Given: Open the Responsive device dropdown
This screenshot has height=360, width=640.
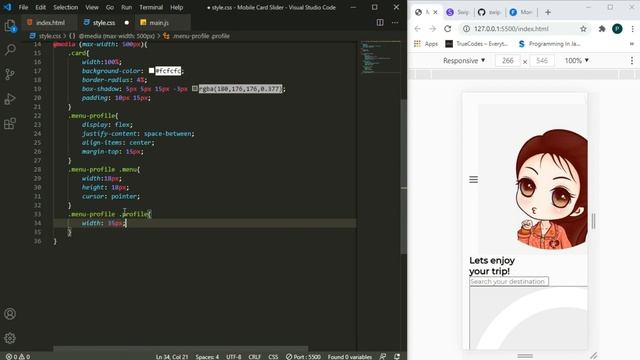Looking at the screenshot, I should point(464,60).
